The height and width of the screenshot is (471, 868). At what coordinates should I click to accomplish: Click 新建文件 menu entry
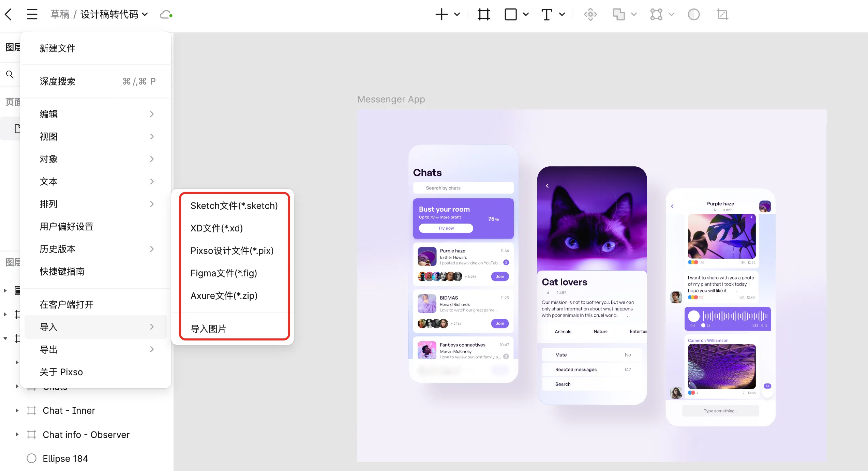[x=58, y=48]
